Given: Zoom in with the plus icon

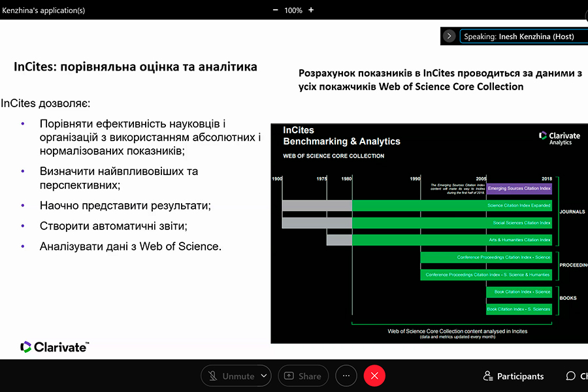Looking at the screenshot, I should click(311, 10).
